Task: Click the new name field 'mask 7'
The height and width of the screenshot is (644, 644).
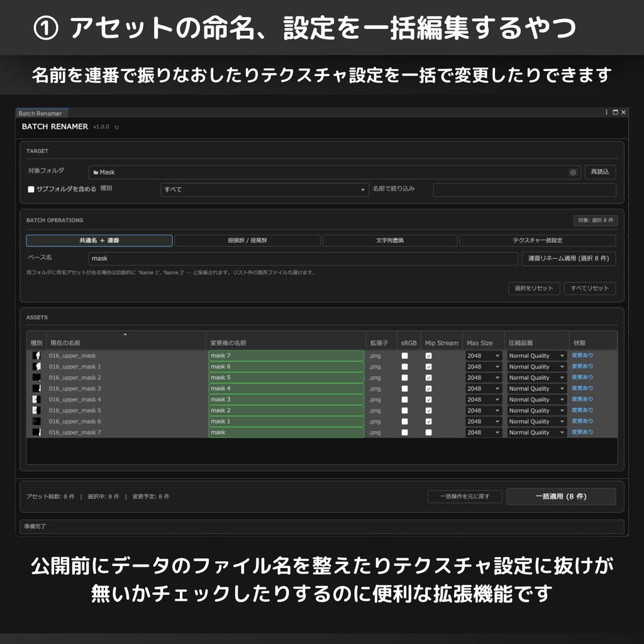Action: tap(286, 356)
